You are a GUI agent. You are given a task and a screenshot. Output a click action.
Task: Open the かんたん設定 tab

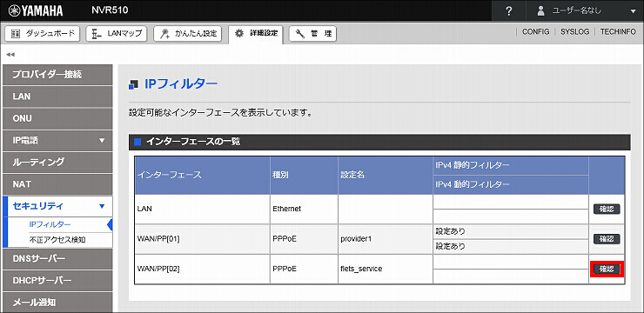click(x=187, y=34)
